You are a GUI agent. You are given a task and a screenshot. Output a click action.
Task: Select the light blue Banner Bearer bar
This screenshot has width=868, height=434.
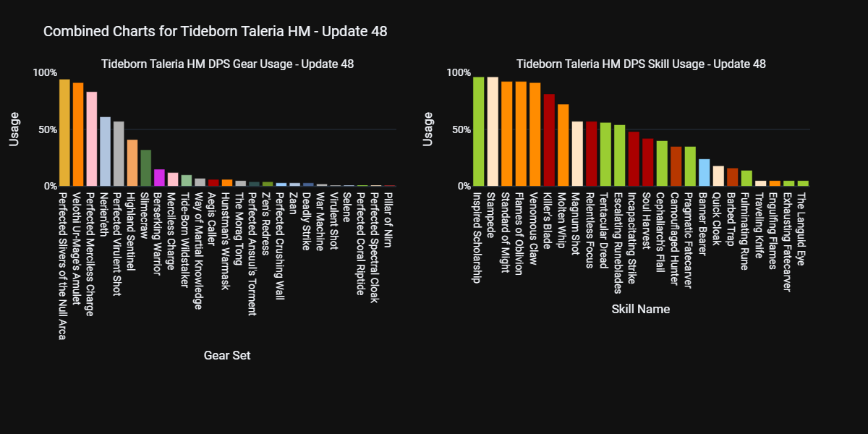704,173
